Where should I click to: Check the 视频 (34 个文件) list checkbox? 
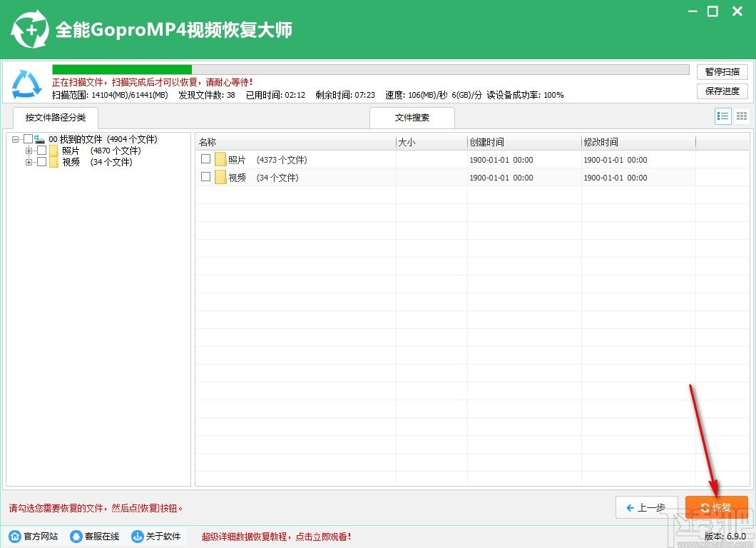tap(206, 176)
